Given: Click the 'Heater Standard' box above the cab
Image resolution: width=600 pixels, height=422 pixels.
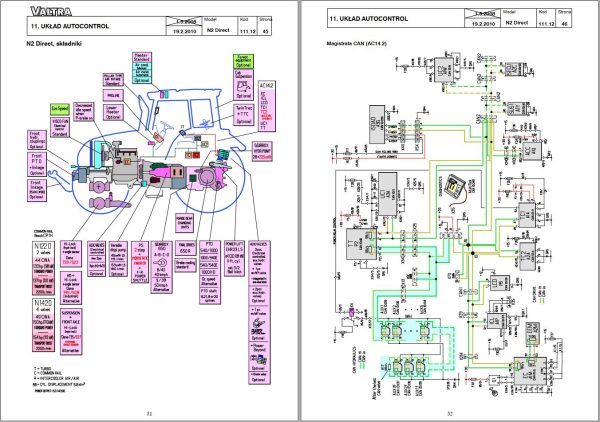Looking at the screenshot, I should pos(142,57).
